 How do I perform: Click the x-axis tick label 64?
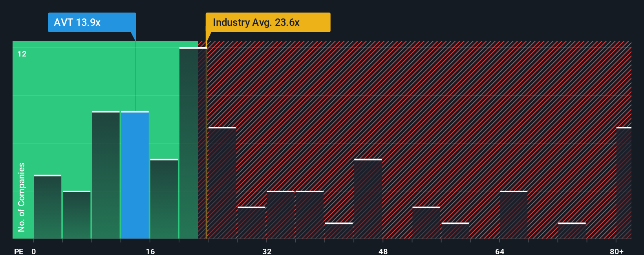(x=499, y=251)
